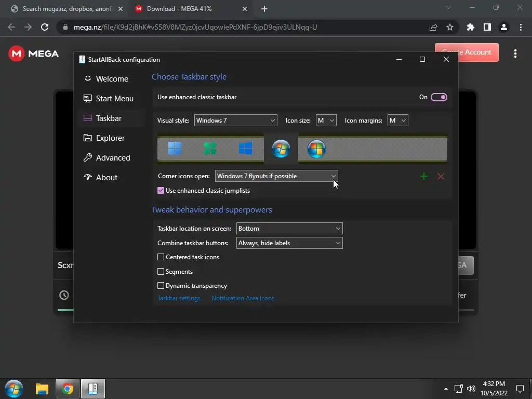Open Combine taskbar buttons dropdown
The width and height of the screenshot is (532, 399).
(x=289, y=243)
